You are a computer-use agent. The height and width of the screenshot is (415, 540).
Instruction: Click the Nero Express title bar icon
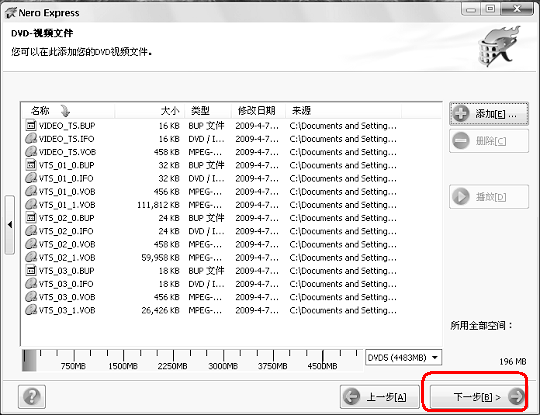tap(10, 13)
